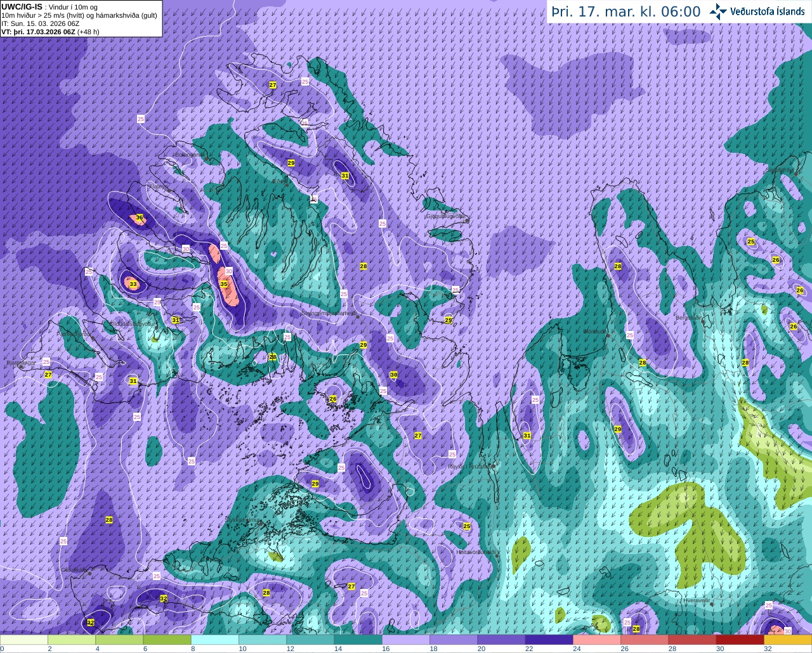Click the yellow 30 max gust label

tap(394, 375)
